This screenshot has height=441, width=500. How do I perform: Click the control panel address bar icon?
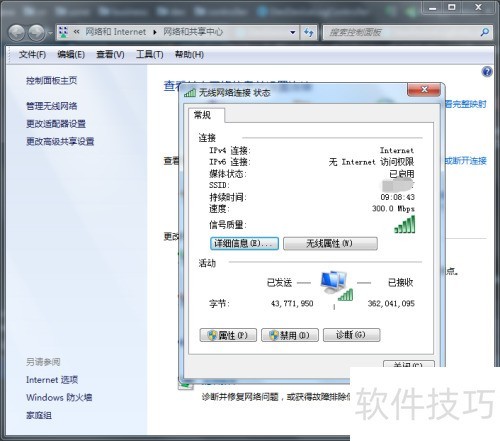[63, 32]
